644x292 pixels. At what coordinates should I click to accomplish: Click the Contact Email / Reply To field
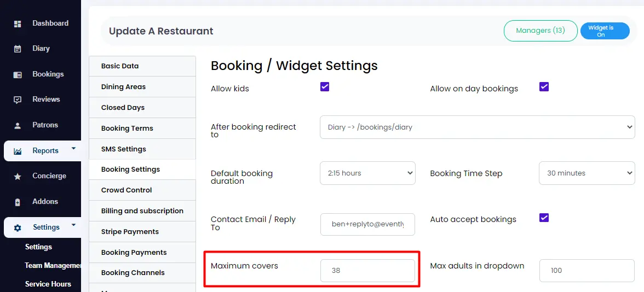(367, 224)
